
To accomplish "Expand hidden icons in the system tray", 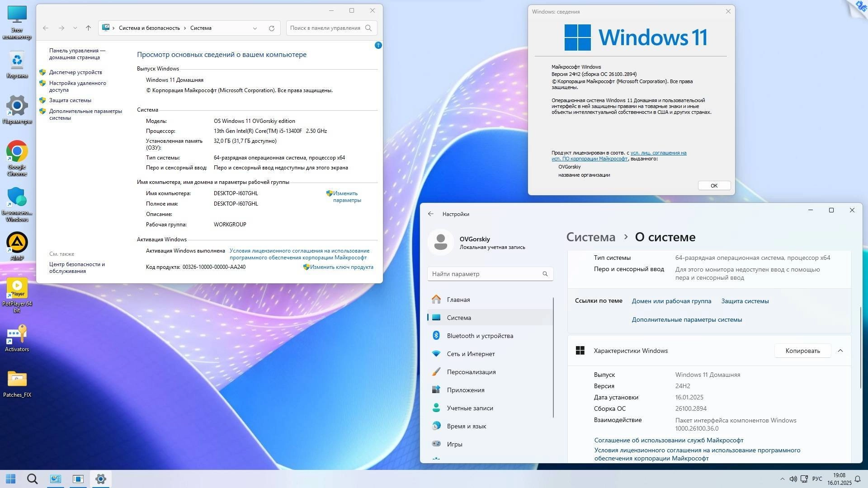I will (x=782, y=479).
